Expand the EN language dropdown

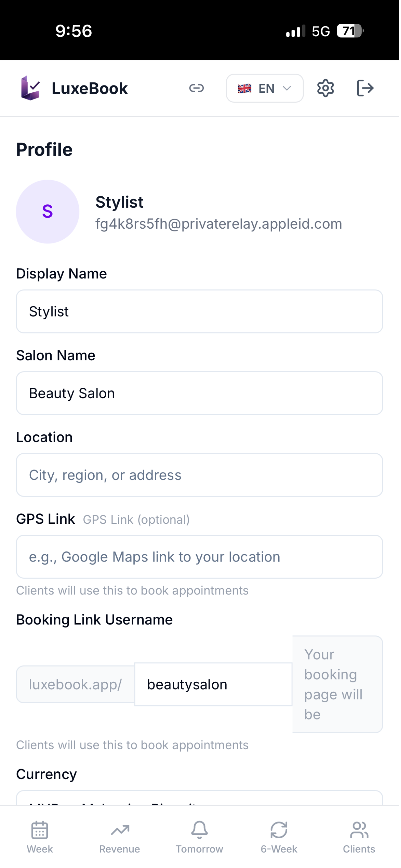pos(265,88)
